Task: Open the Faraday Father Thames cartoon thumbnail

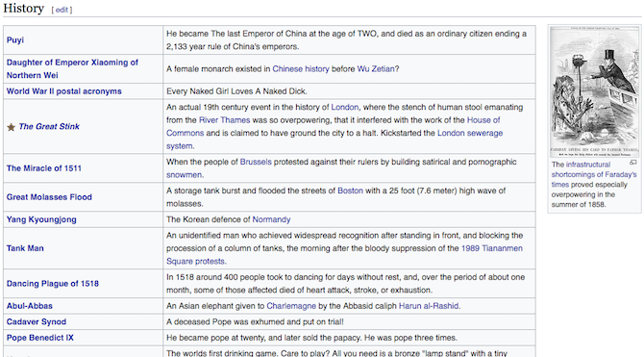Action: [594, 91]
